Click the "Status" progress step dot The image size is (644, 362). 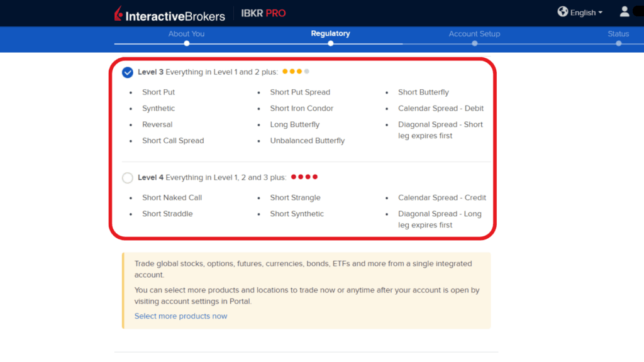[618, 43]
